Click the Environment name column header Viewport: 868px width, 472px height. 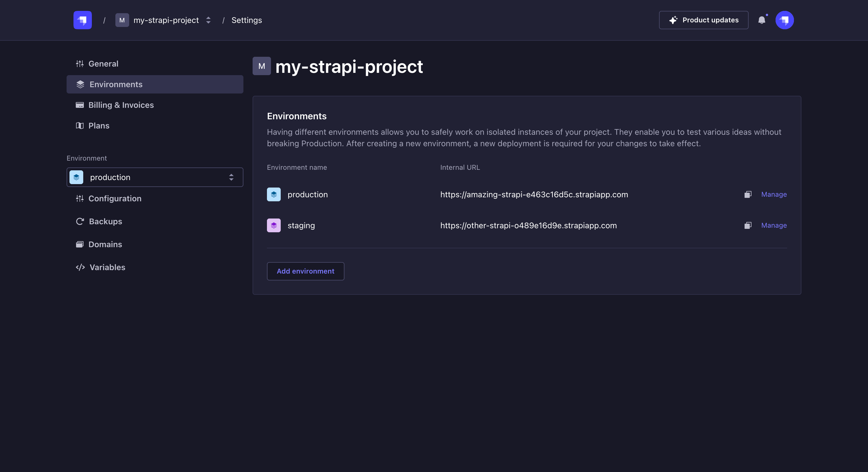(x=297, y=168)
